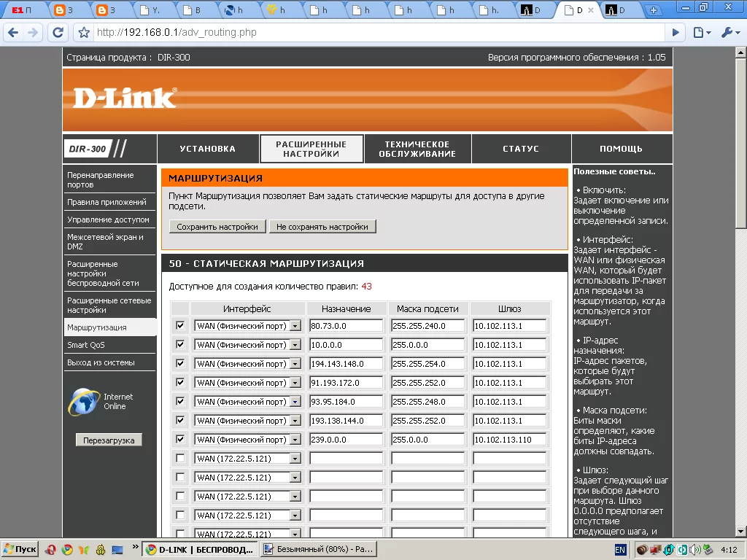Click the gateway field containing 10.102.113.110
The image size is (747, 560).
[509, 440]
